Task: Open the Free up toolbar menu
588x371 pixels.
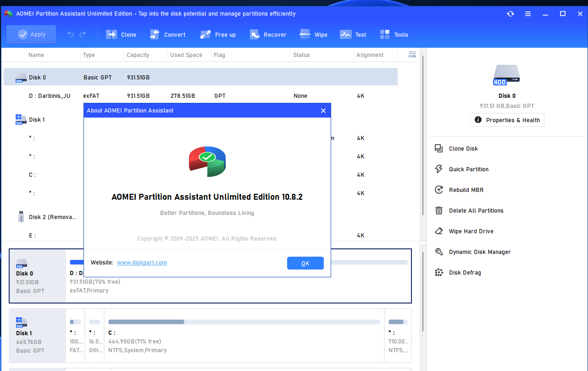Action: [x=218, y=34]
